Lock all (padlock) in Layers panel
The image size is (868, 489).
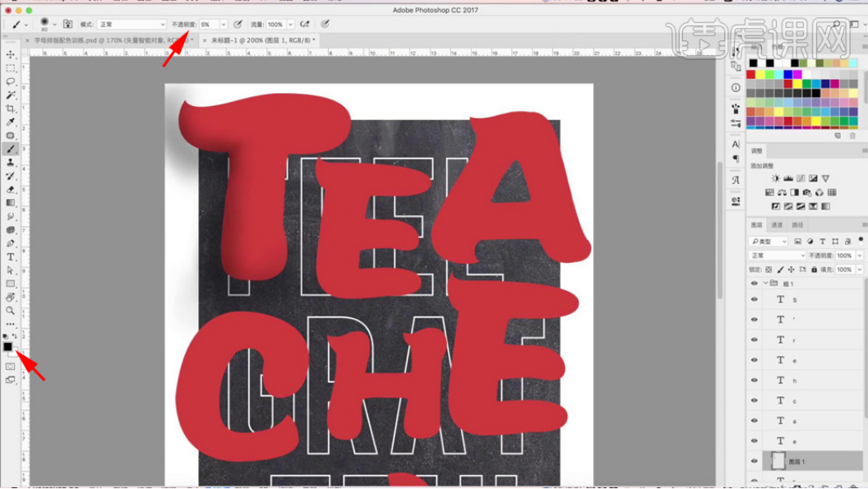[814, 270]
